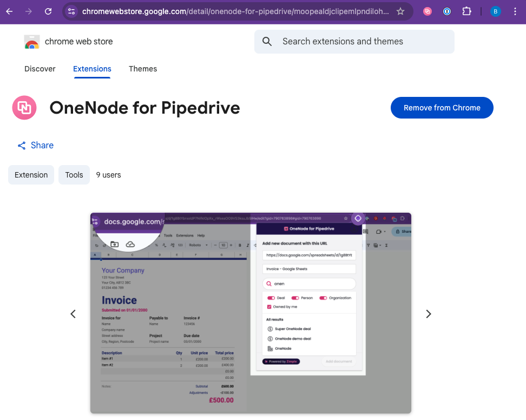The width and height of the screenshot is (526, 420).
Task: Open the 1Password extension icon
Action: tap(447, 11)
